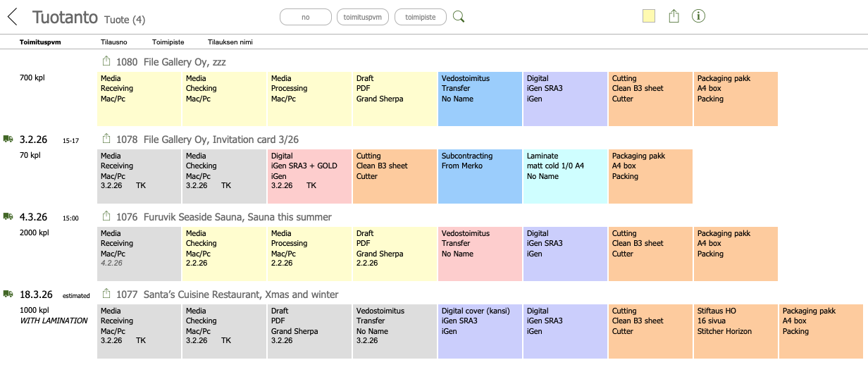Open the Laminate matt cold task cell
This screenshot has width=868, height=391.
point(565,176)
